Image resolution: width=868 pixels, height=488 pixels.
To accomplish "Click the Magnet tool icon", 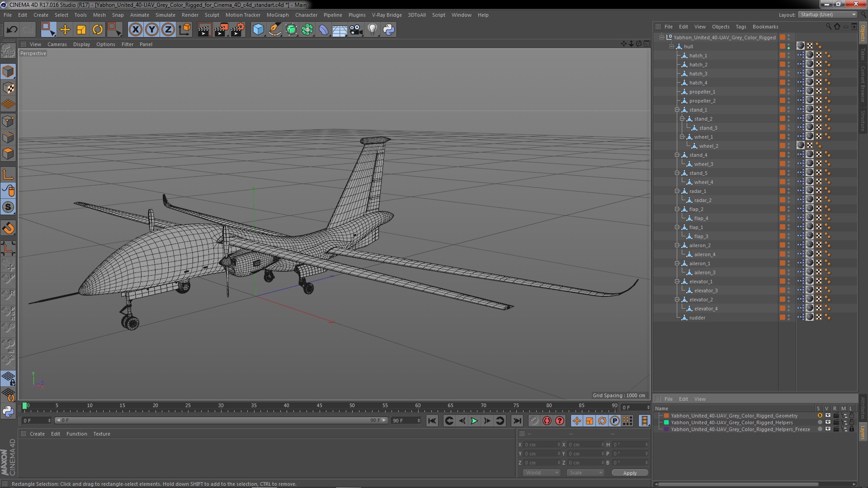I will pos(8,228).
